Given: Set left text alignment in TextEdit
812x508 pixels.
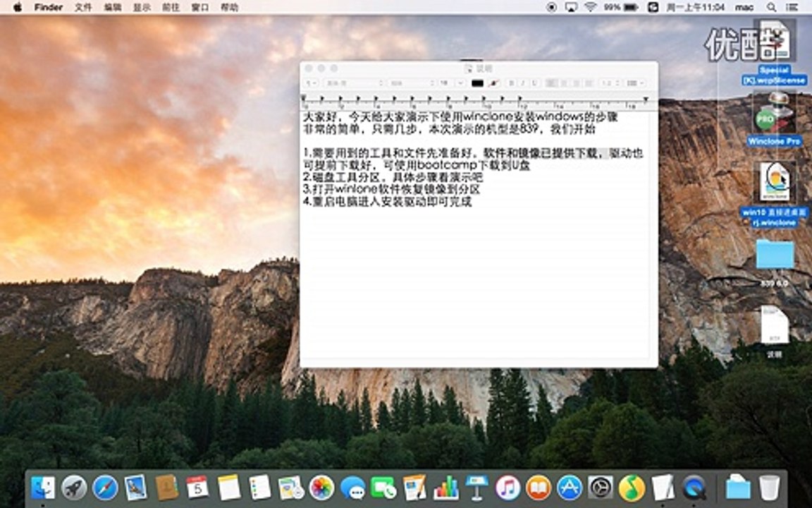Looking at the screenshot, I should 552,83.
